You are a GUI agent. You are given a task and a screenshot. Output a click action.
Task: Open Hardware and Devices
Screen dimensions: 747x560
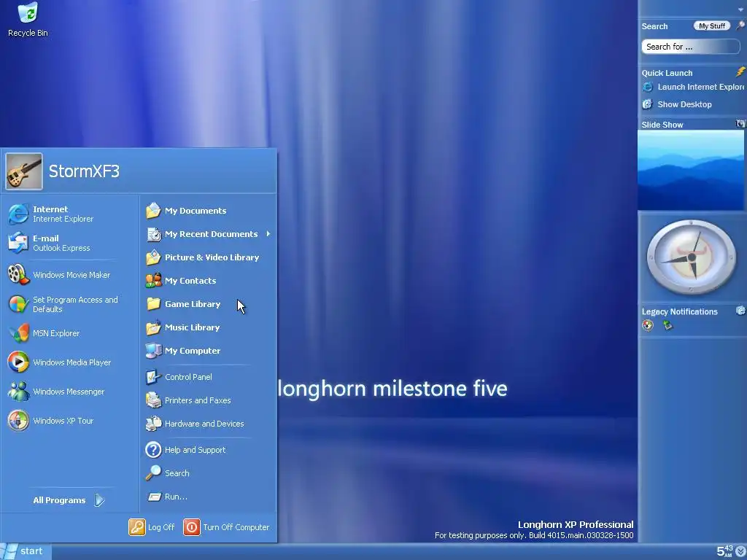coord(195,424)
